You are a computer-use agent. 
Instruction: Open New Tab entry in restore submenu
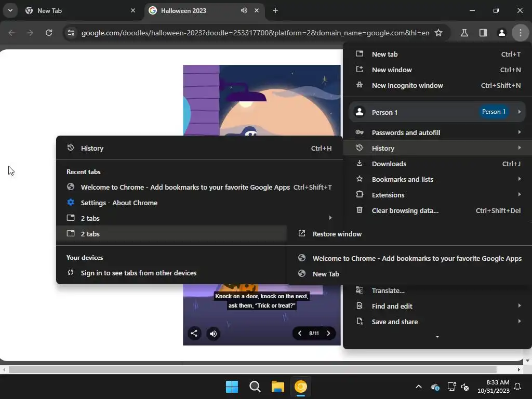409,274
